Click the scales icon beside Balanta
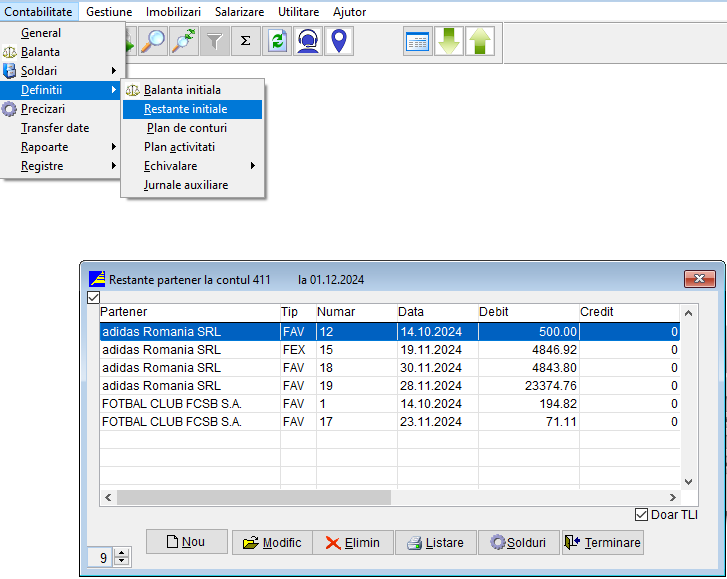Image resolution: width=727 pixels, height=579 pixels. pos(9,52)
